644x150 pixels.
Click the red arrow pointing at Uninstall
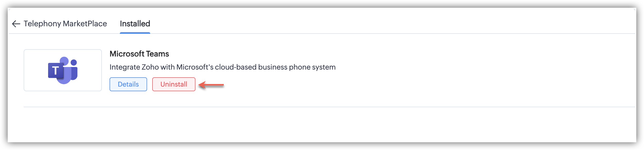coord(211,85)
